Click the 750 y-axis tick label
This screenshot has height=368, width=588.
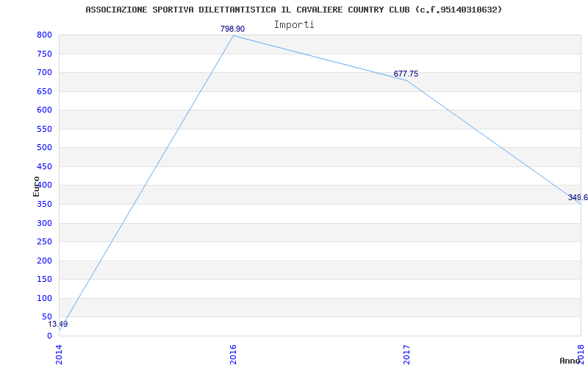(x=44, y=54)
